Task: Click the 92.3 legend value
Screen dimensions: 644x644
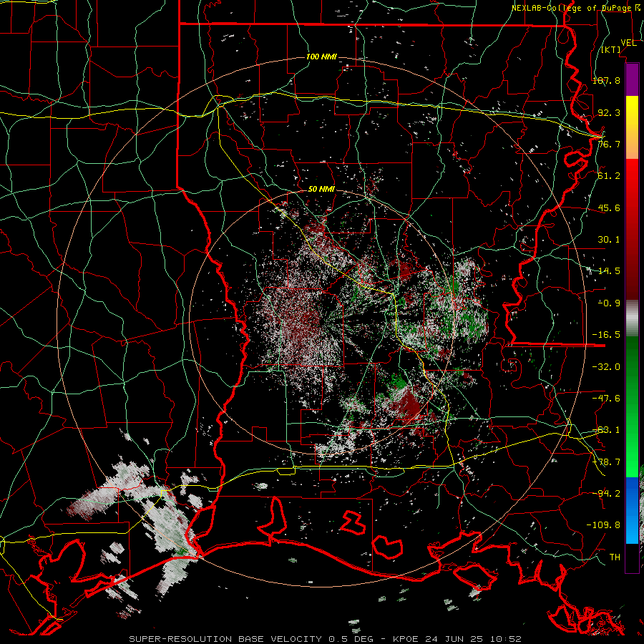Action: [x=609, y=112]
